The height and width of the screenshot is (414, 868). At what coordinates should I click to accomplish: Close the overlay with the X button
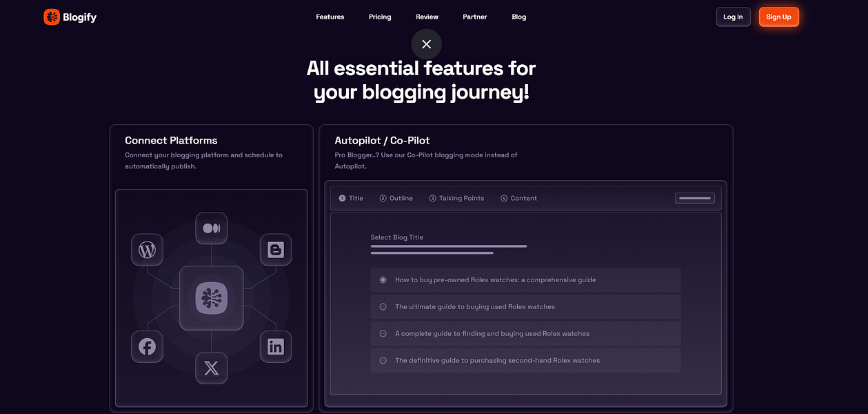coord(426,44)
